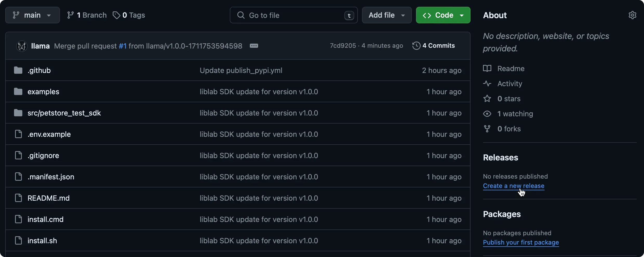The image size is (644, 257).
Task: Click the Create a new release link
Action: [x=514, y=186]
